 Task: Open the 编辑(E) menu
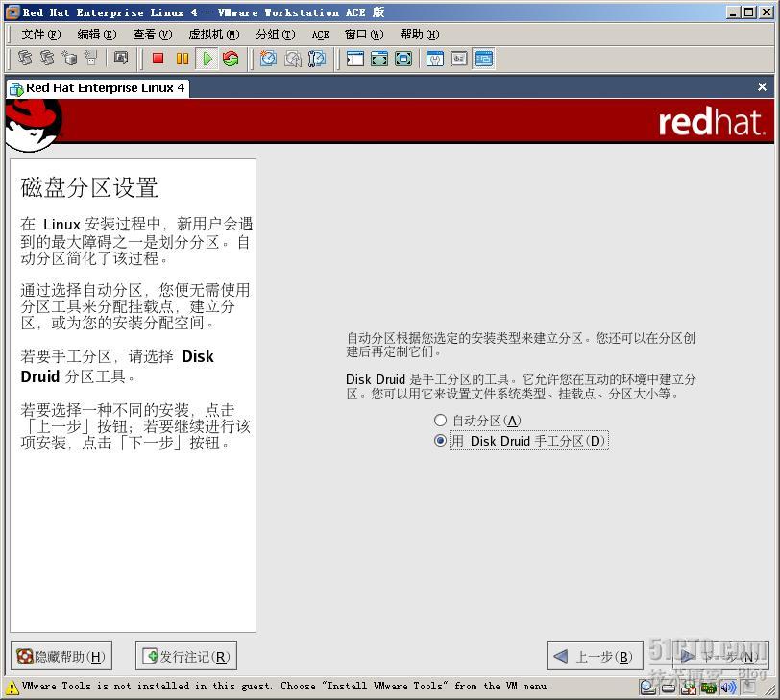point(96,35)
